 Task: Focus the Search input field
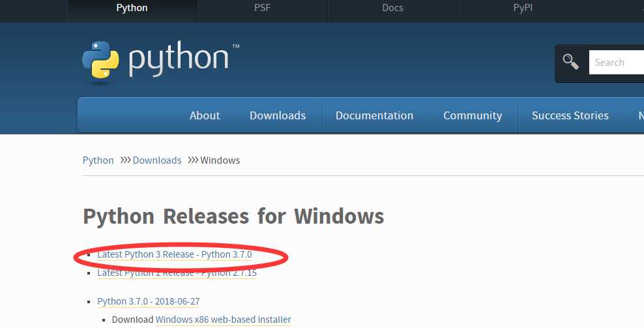pos(617,63)
